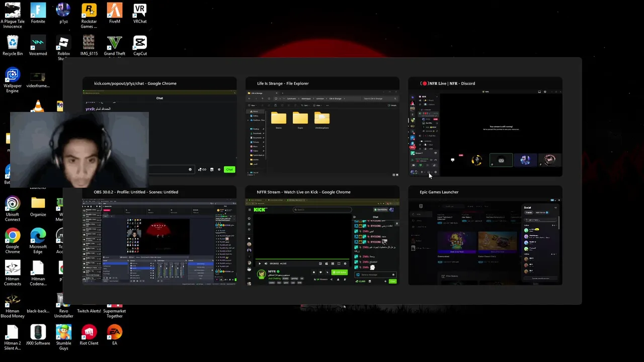The width and height of the screenshot is (644, 362).
Task: Select the OBS 30.0.2 window thumbnail
Action: tap(159, 235)
